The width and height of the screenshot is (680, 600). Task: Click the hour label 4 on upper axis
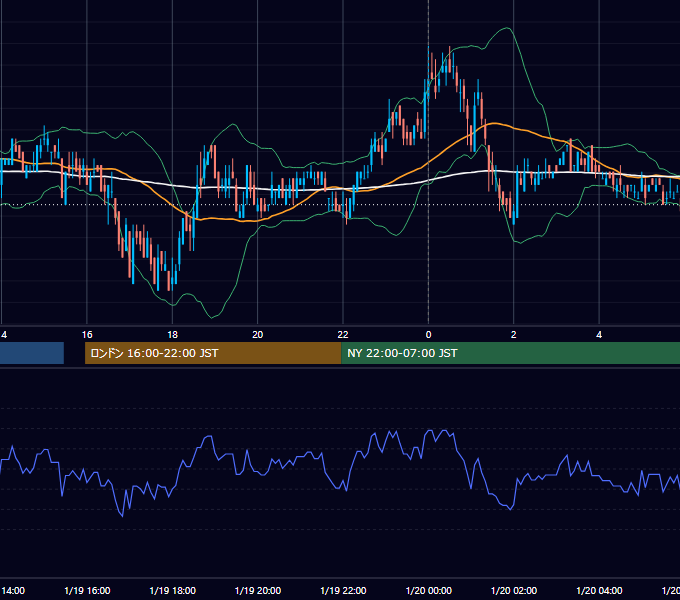[x=599, y=334]
